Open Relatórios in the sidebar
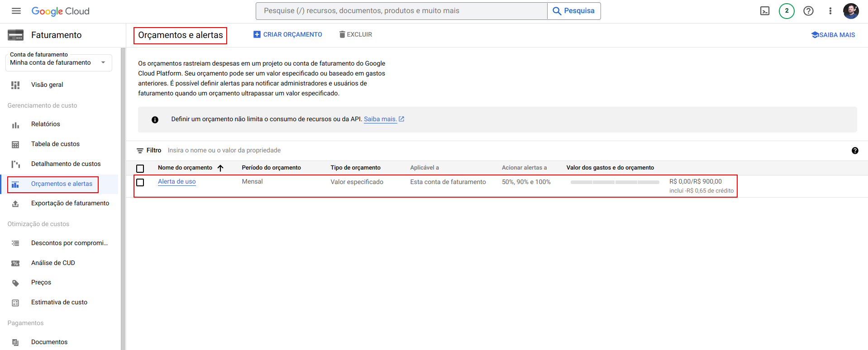Image resolution: width=868 pixels, height=350 pixels. pos(45,124)
